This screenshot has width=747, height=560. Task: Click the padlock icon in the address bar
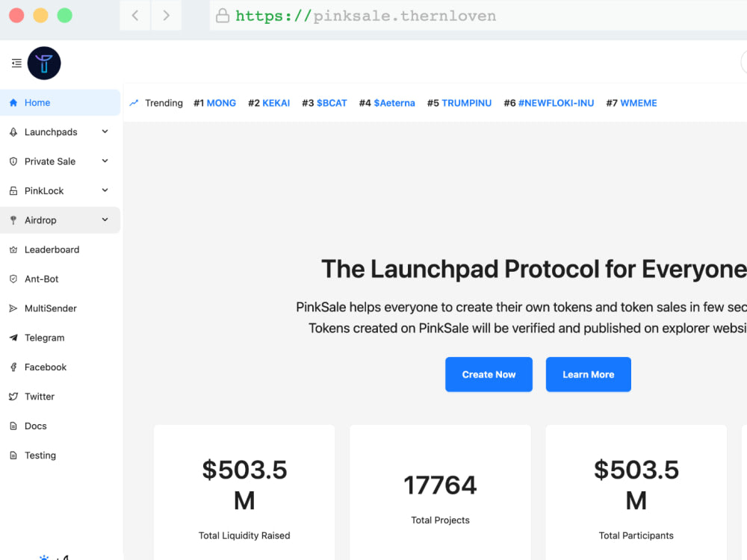[222, 15]
